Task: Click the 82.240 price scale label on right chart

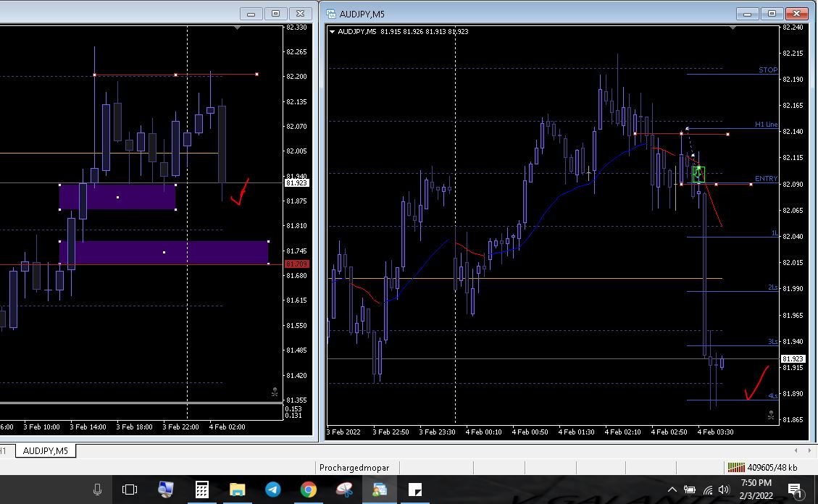Action: point(793,28)
